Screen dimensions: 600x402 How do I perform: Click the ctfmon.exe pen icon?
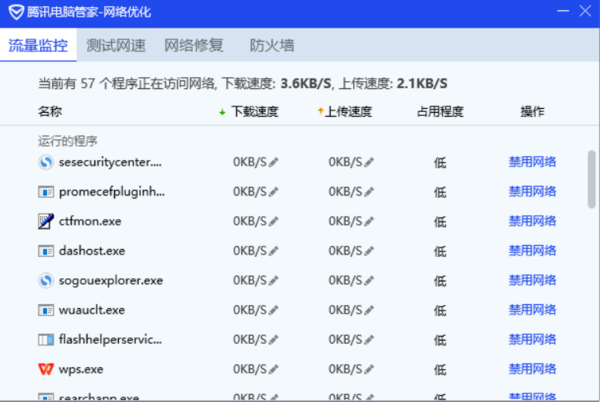coord(46,221)
